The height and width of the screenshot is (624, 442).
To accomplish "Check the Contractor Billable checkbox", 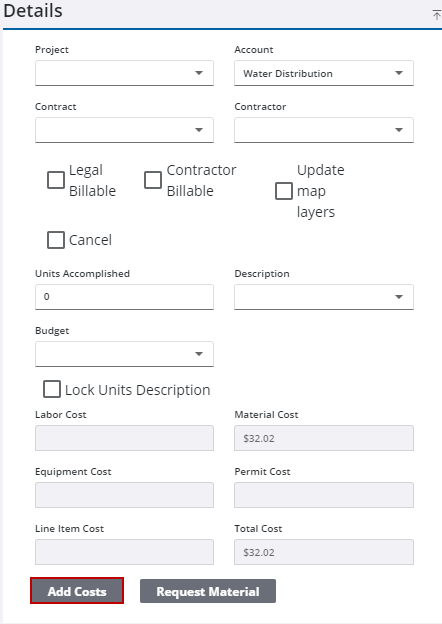I will 153,180.
